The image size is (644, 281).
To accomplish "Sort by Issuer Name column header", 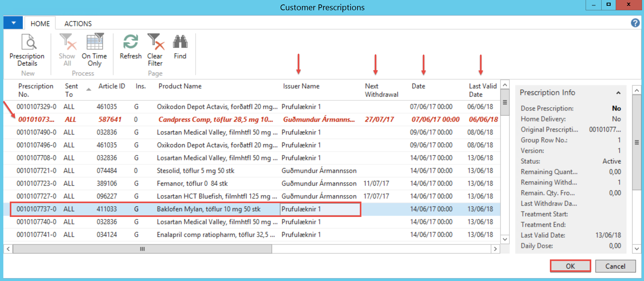I will pyautogui.click(x=301, y=86).
